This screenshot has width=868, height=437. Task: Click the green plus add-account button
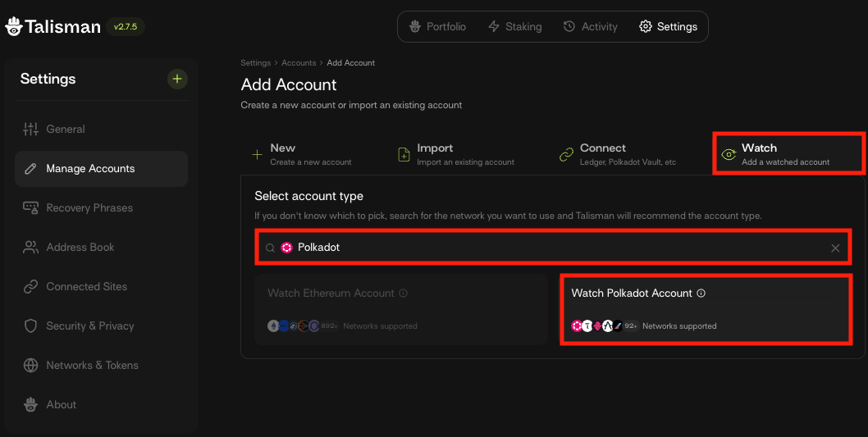coord(177,79)
